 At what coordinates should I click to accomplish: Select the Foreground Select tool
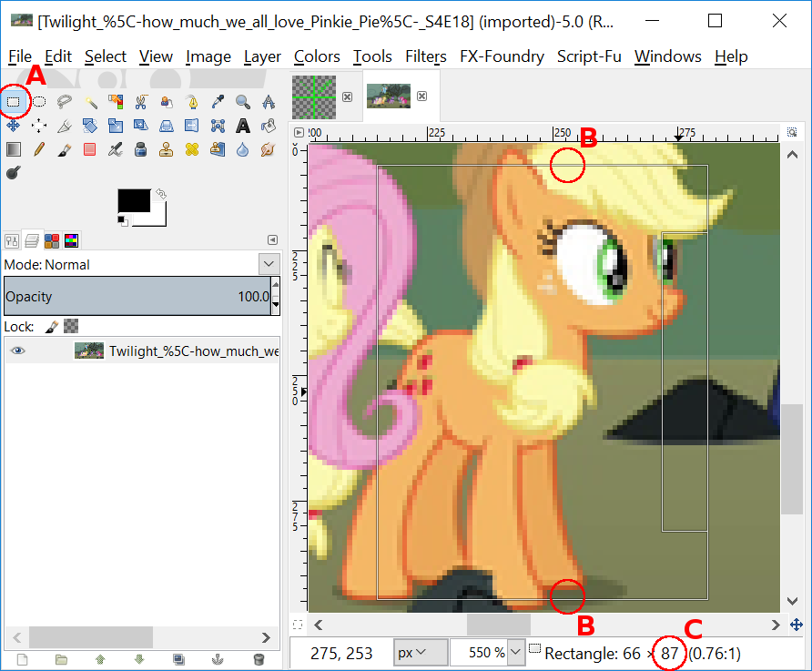(167, 101)
